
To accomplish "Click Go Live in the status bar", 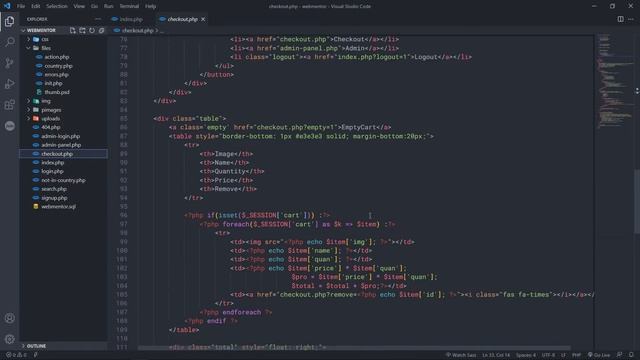I will click(x=599, y=355).
